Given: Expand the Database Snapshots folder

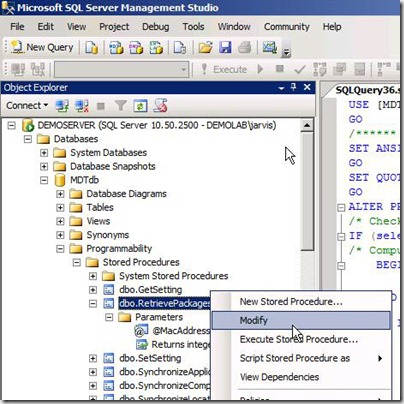Looking at the screenshot, I should [44, 166].
